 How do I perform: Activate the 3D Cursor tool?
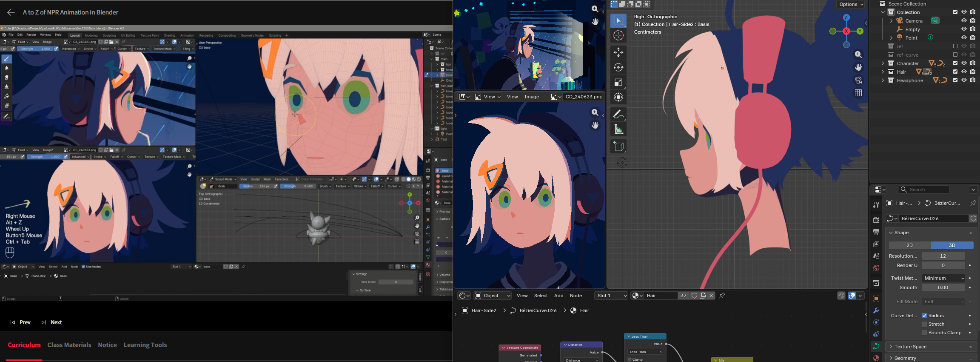[618, 35]
